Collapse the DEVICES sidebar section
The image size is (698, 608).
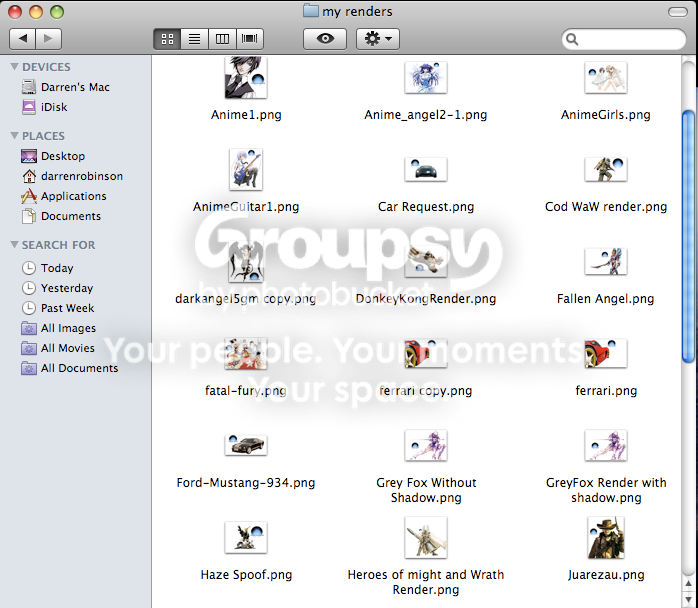(14, 67)
